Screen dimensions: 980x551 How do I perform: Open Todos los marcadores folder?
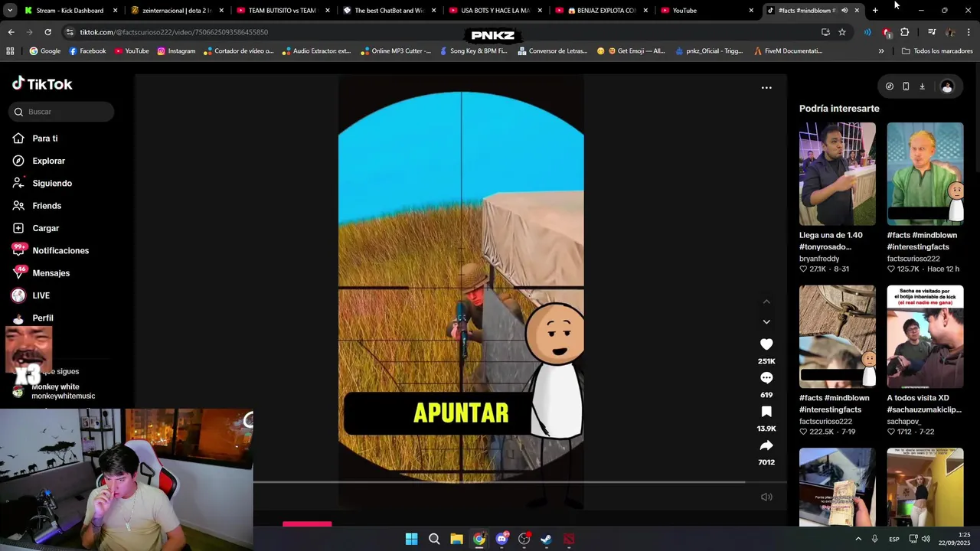pyautogui.click(x=936, y=51)
